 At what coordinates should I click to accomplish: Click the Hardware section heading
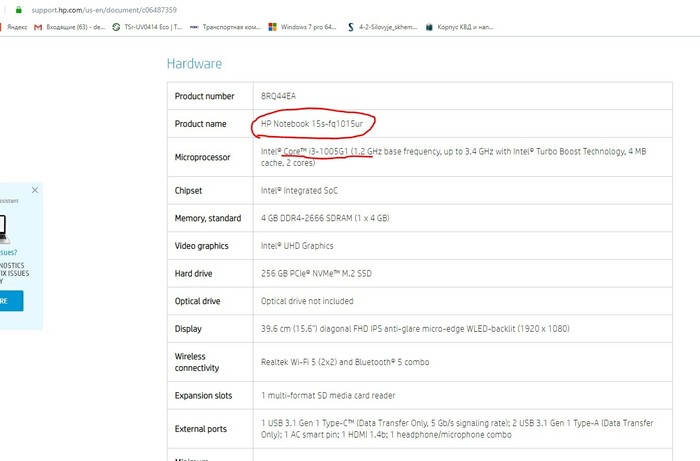pyautogui.click(x=194, y=64)
